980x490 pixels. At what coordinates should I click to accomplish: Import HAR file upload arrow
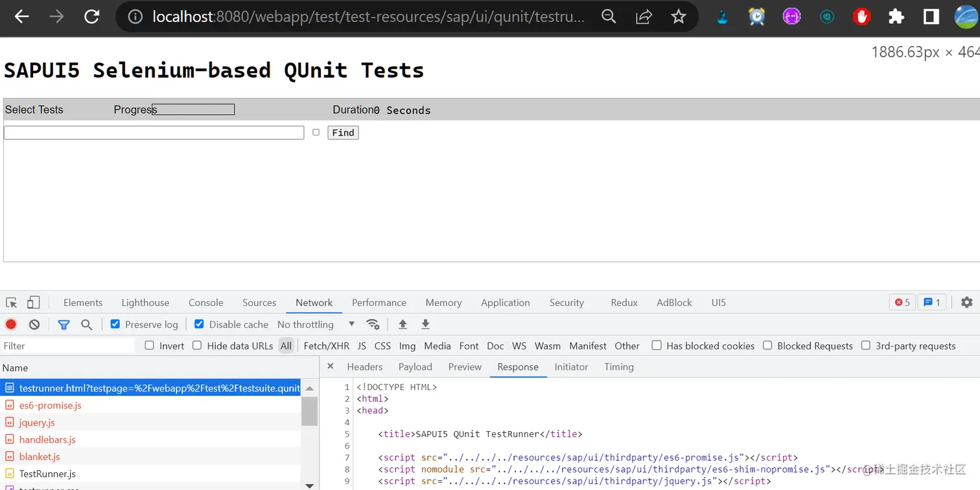pos(402,324)
